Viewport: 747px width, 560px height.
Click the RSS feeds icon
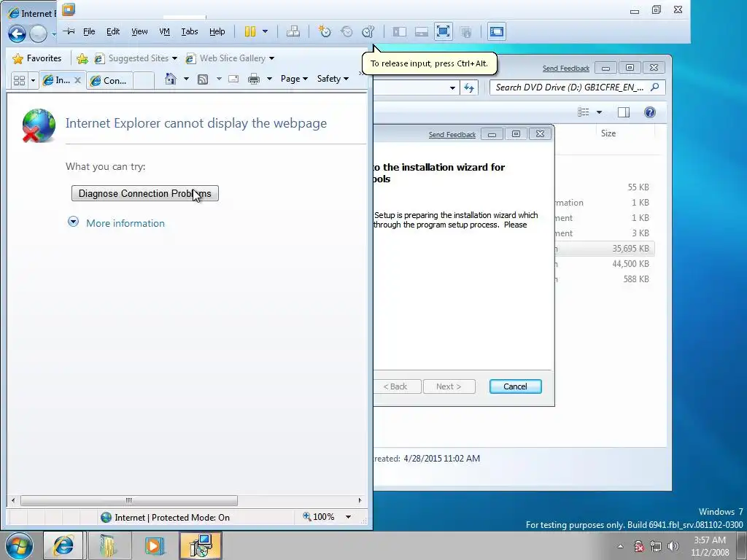(203, 79)
